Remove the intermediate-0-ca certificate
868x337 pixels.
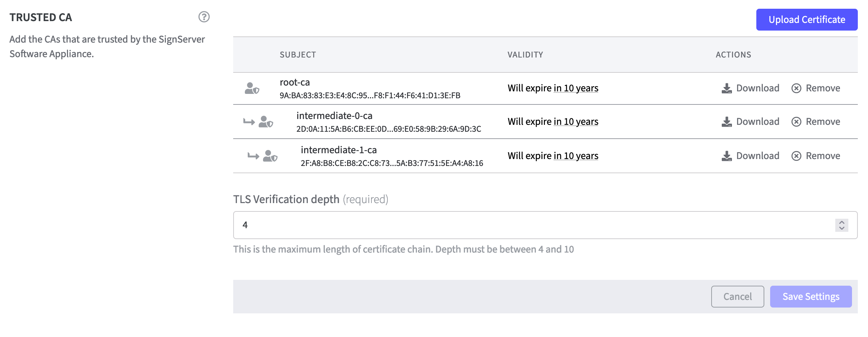(816, 122)
